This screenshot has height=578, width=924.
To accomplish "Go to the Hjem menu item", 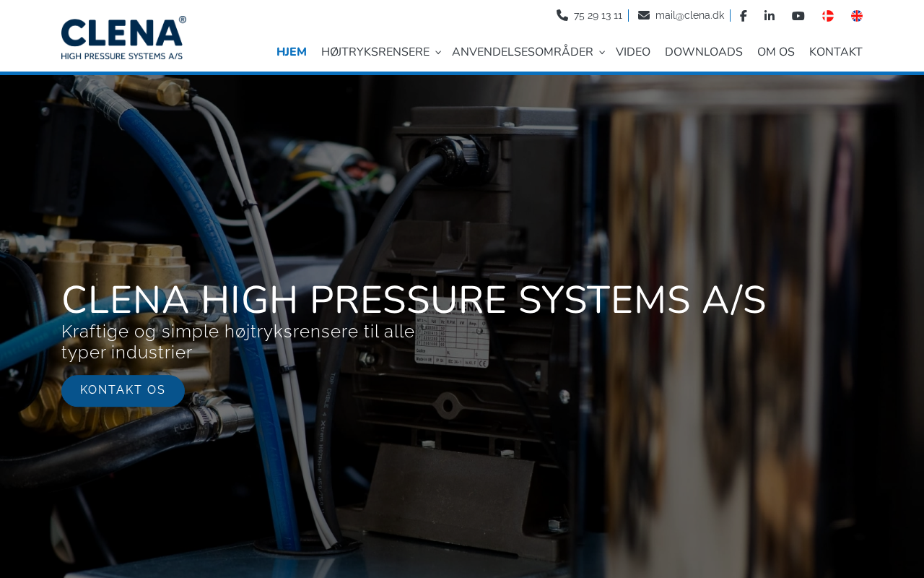I will coord(292,52).
